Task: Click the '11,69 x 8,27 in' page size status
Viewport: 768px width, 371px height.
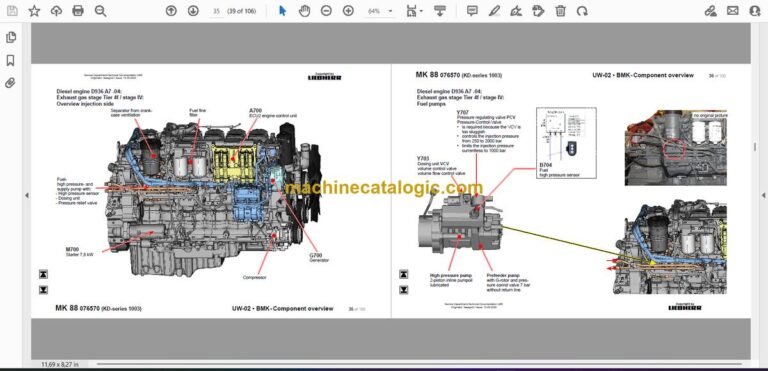Action: click(60, 364)
